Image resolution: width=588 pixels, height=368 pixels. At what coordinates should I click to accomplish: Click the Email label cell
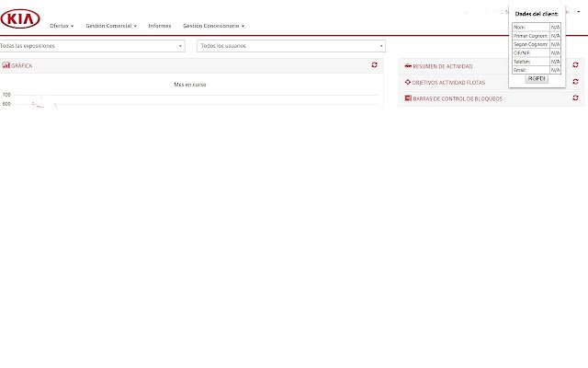point(531,70)
